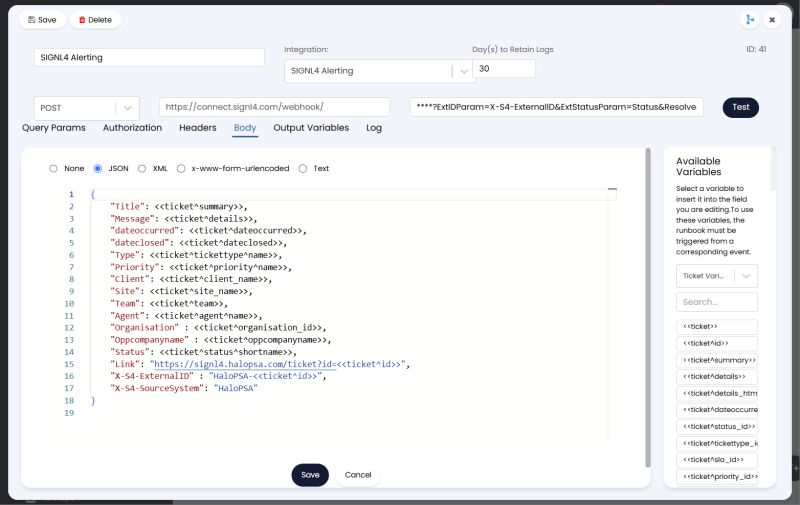Insert the <<ticket^tickettype_id variable

716,443
